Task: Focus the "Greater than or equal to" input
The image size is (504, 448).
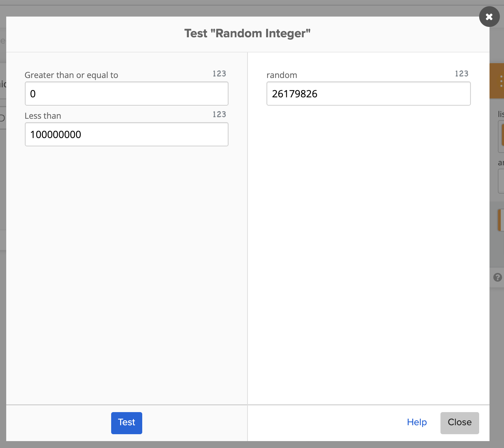Action: click(x=126, y=94)
